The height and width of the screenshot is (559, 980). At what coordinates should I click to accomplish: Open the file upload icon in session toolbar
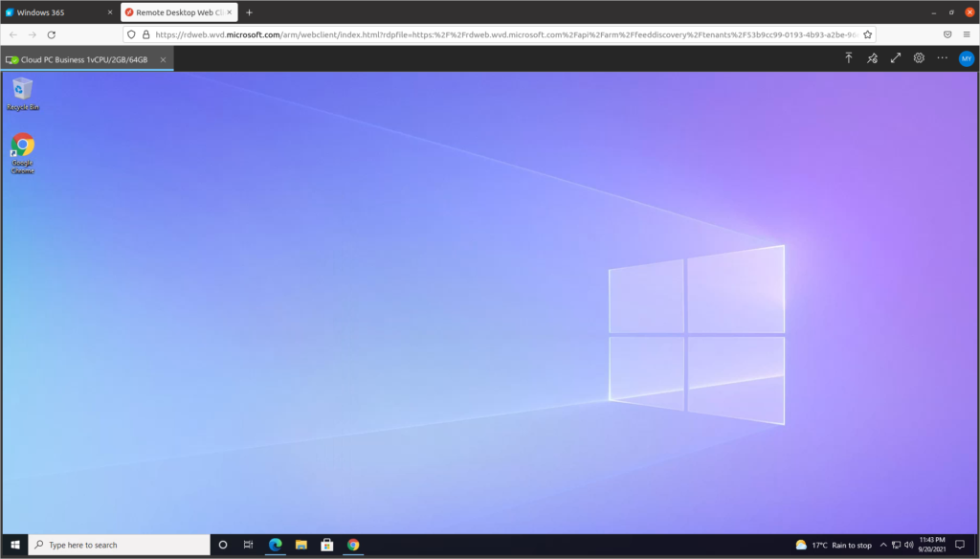coord(849,58)
